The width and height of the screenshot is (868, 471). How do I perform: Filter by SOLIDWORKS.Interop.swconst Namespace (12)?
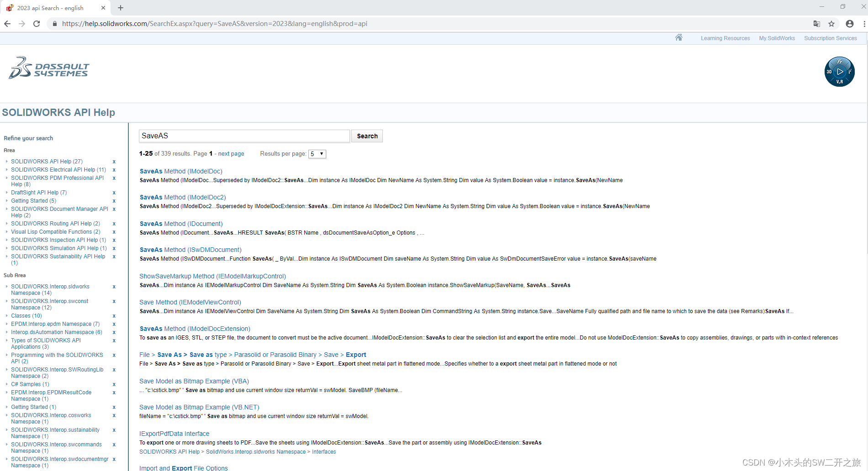click(x=50, y=304)
